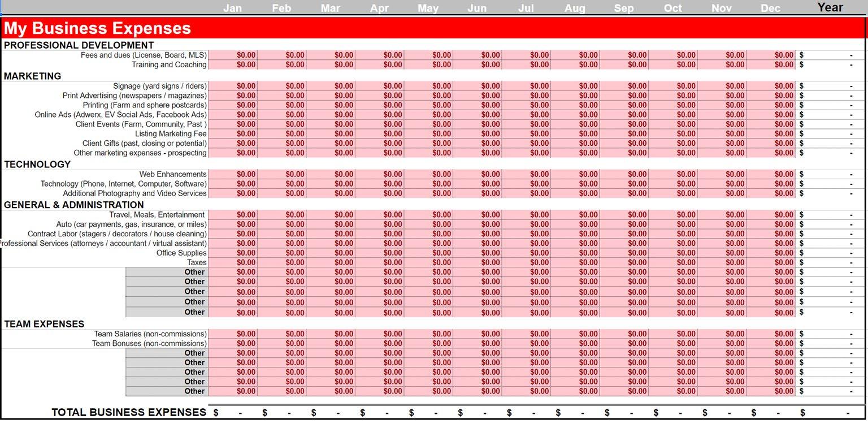Select the Jul column header
868x424 pixels.
click(526, 8)
